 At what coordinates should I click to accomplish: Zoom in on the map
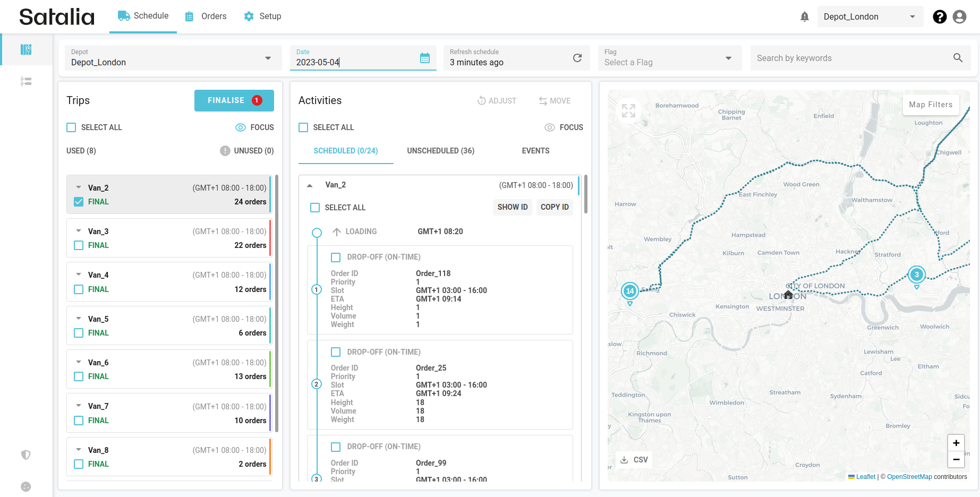tap(956, 443)
